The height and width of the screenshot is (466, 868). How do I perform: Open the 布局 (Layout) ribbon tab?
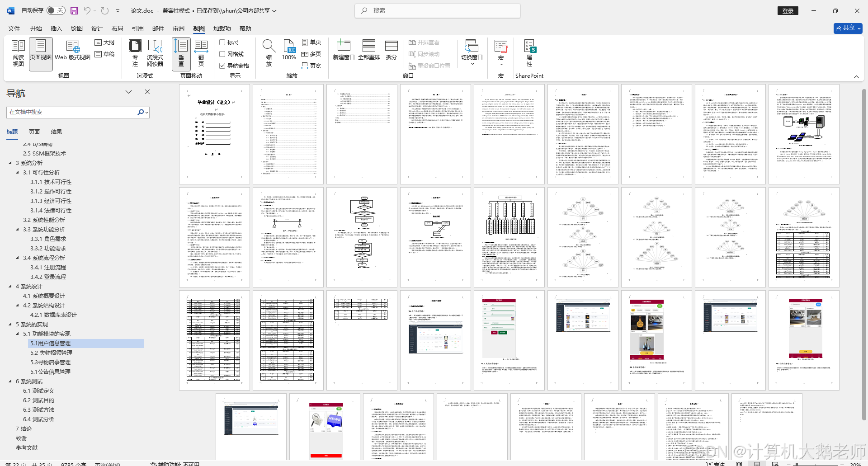[118, 28]
